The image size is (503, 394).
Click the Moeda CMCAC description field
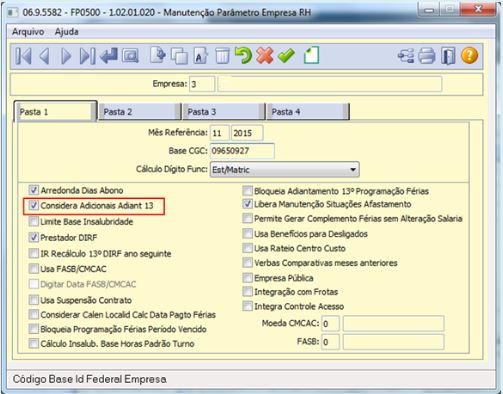coord(394,323)
